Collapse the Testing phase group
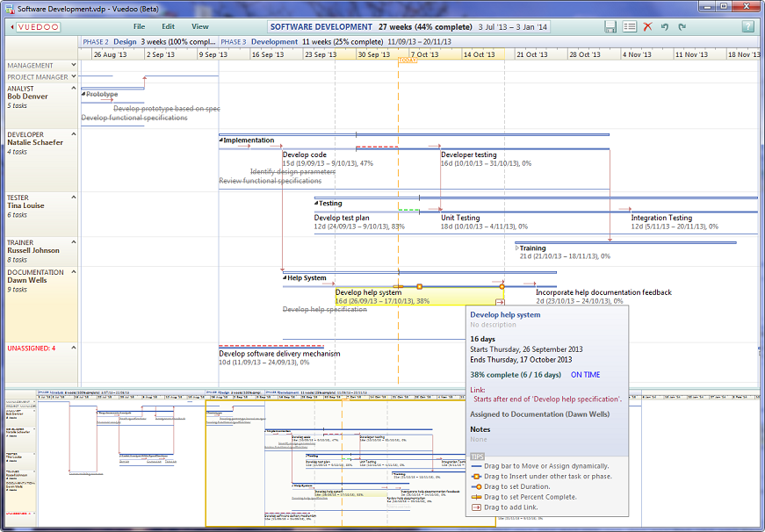 click(315, 203)
